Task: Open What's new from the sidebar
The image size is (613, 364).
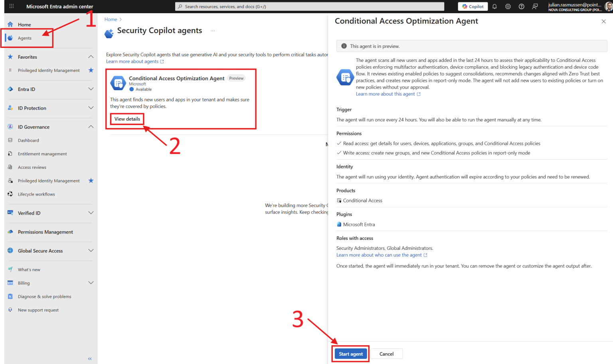Action: [x=29, y=269]
